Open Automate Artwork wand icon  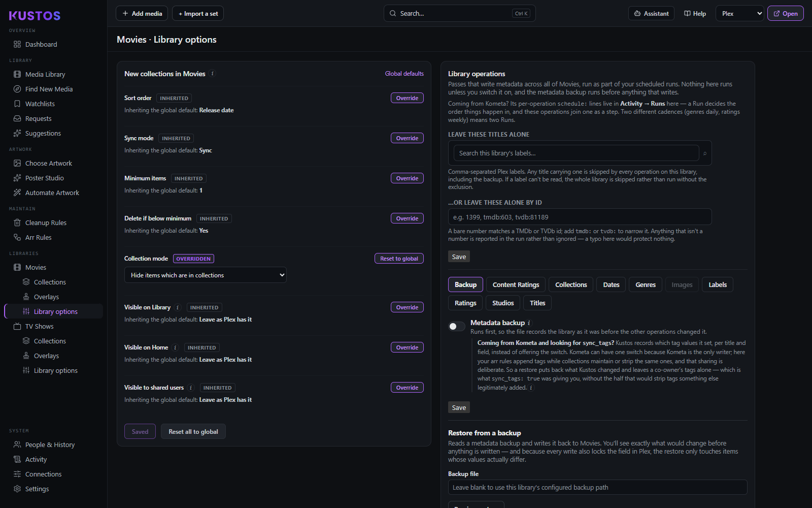pyautogui.click(x=17, y=193)
